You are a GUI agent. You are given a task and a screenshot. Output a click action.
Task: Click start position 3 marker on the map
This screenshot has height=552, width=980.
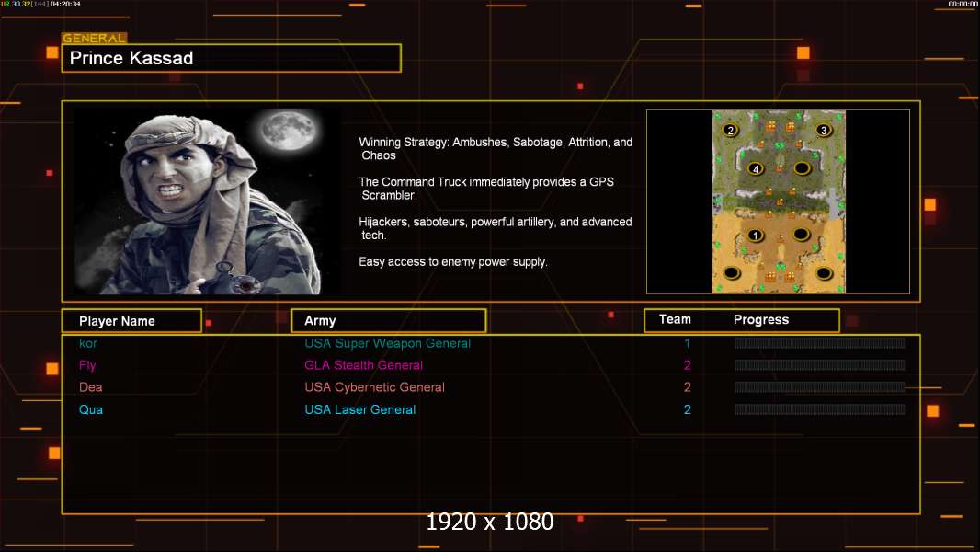pyautogui.click(x=823, y=130)
